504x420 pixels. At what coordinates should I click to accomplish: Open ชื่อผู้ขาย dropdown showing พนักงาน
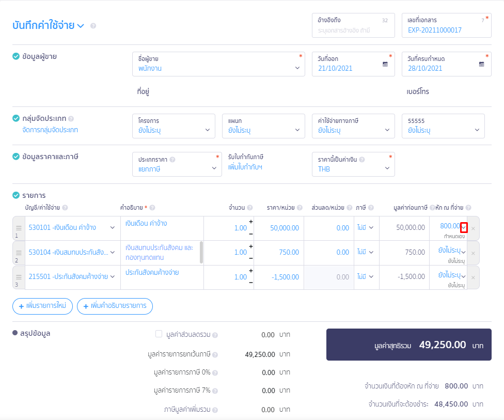(x=218, y=64)
